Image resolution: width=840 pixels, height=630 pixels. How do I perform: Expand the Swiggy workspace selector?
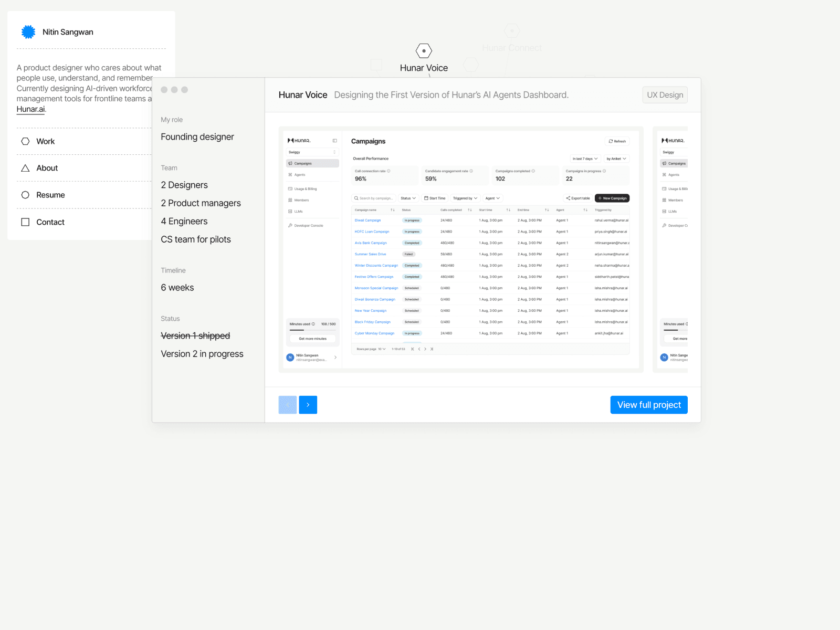pyautogui.click(x=312, y=152)
